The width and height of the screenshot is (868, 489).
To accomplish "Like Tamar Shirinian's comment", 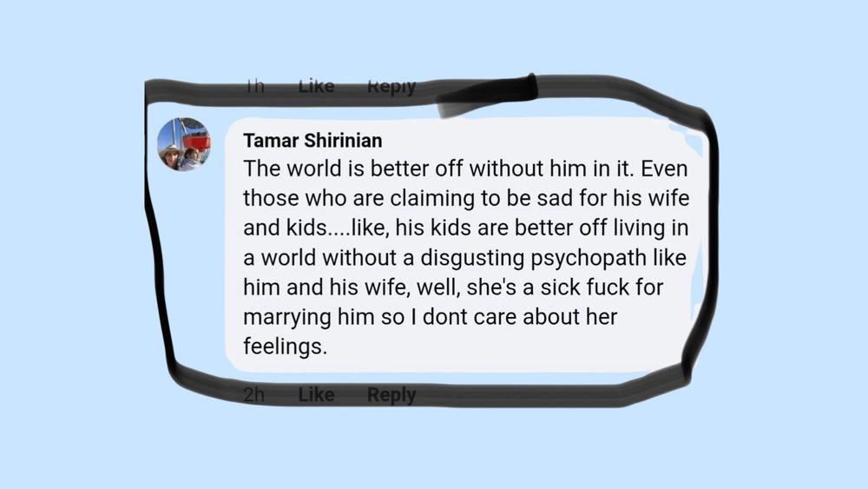I will (x=316, y=395).
